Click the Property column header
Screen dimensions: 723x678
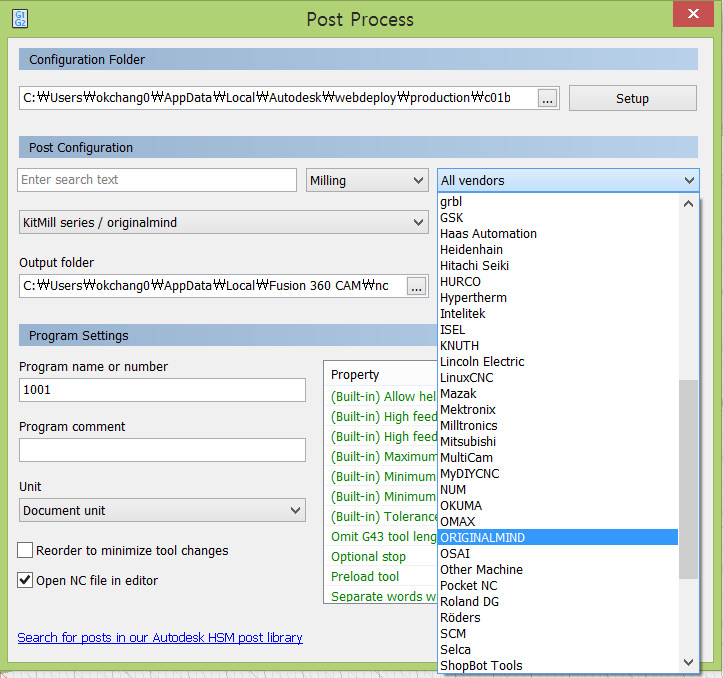click(380, 375)
